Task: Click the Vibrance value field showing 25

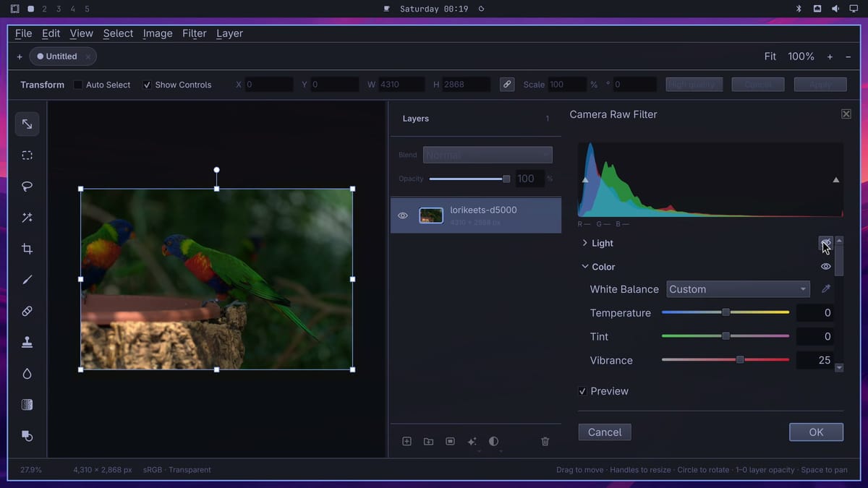Action: pyautogui.click(x=815, y=360)
